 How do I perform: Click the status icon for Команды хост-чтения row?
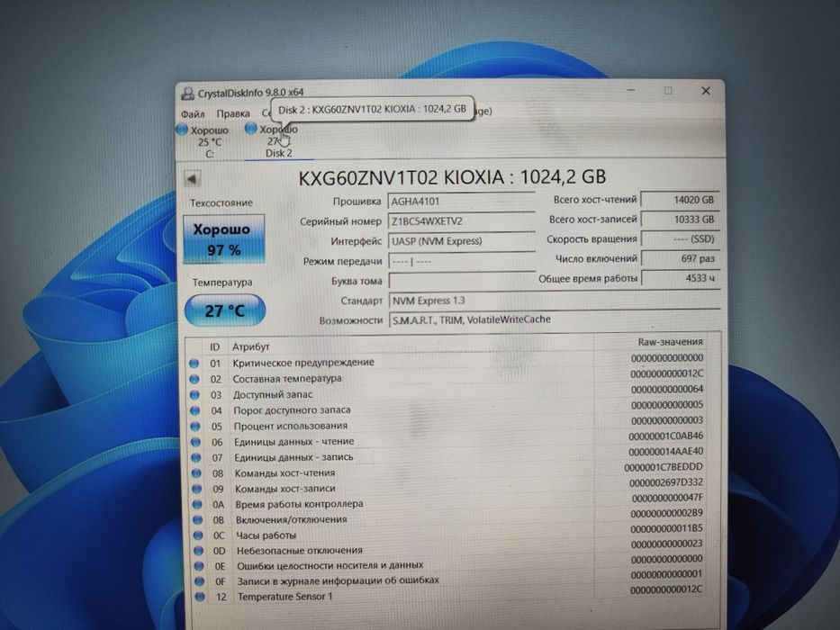196,473
